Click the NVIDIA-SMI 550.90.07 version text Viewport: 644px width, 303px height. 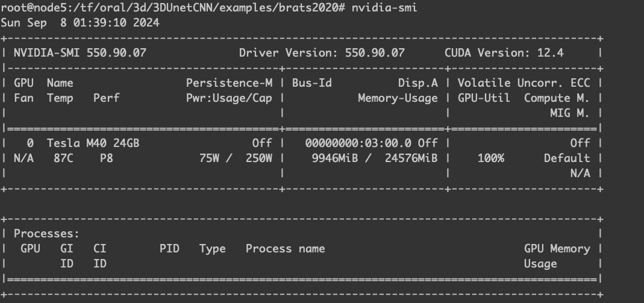tap(80, 53)
